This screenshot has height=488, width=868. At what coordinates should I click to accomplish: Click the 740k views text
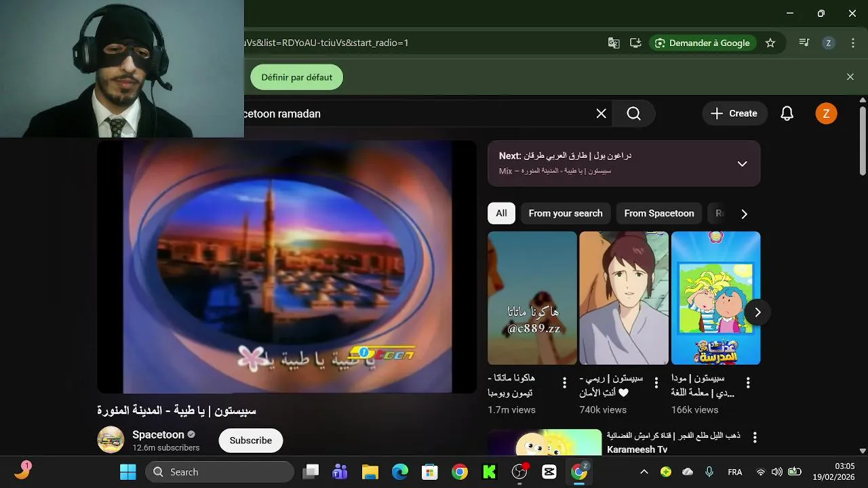[x=603, y=410]
